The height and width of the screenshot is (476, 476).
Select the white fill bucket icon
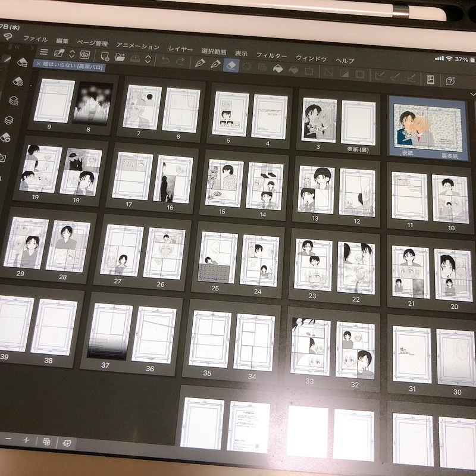click(278, 68)
